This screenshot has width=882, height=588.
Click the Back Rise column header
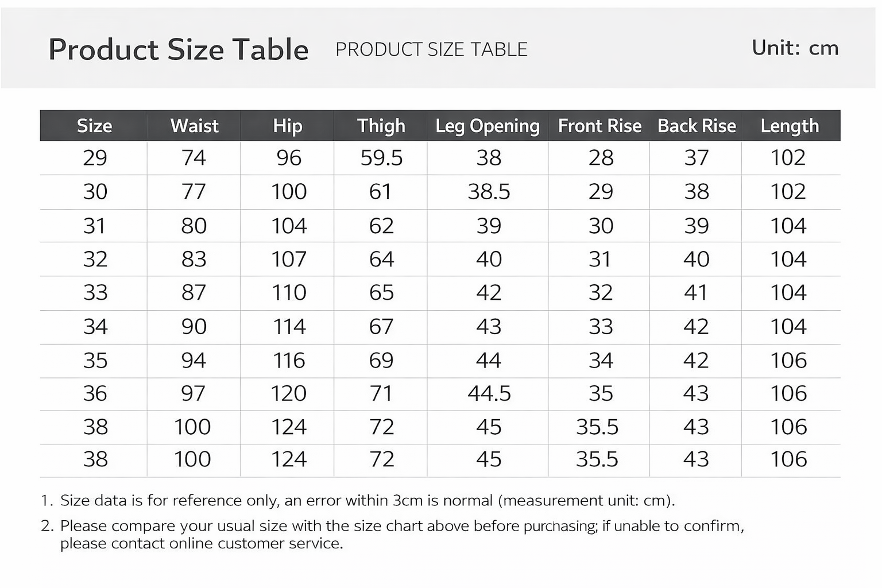click(x=697, y=126)
